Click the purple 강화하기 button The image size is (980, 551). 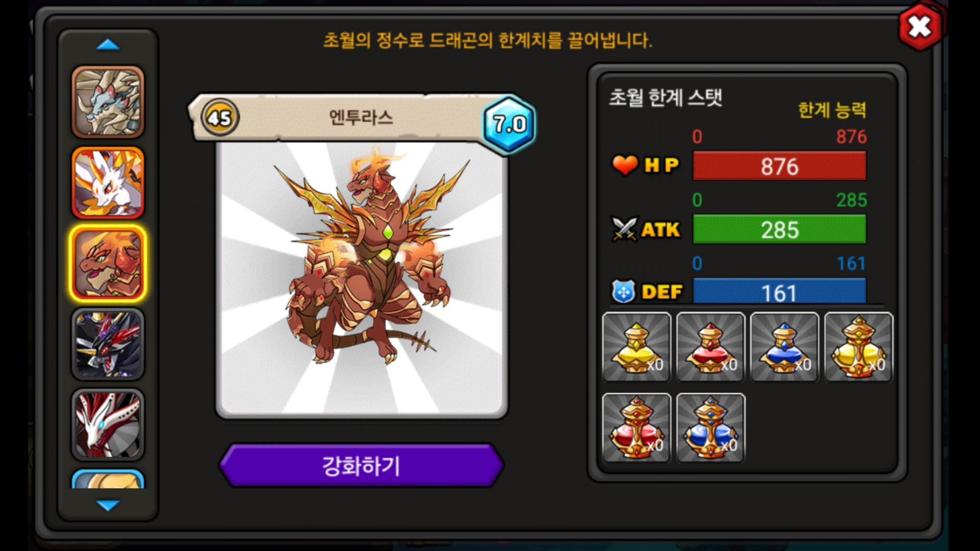click(361, 466)
